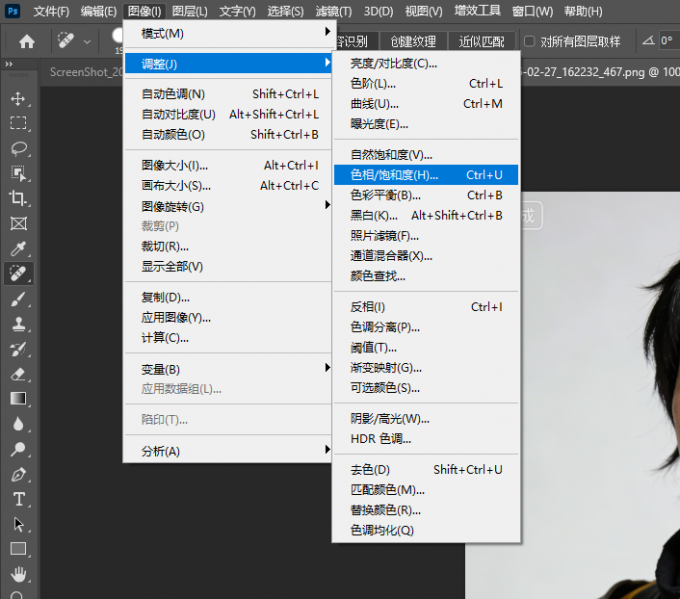Open the 视图(V) menu

pos(423,11)
